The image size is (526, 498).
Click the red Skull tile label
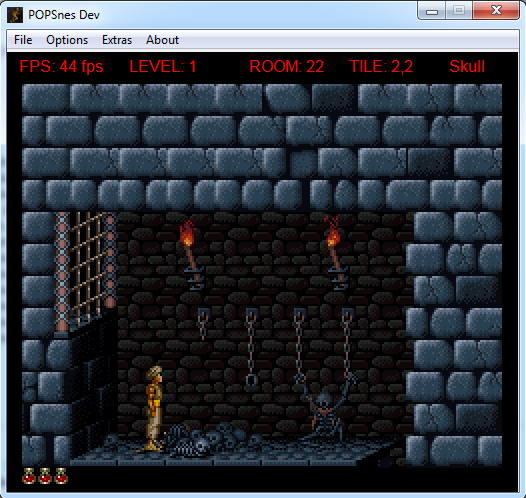pyautogui.click(x=467, y=66)
